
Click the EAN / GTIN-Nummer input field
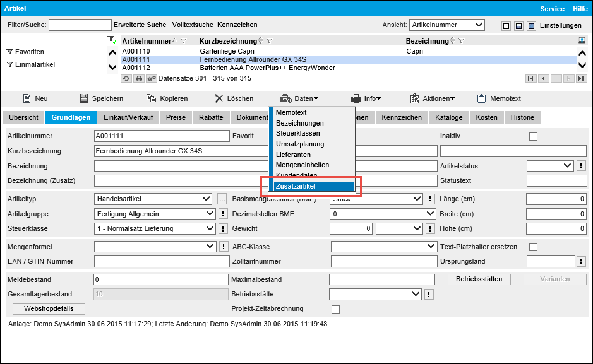pyautogui.click(x=162, y=261)
